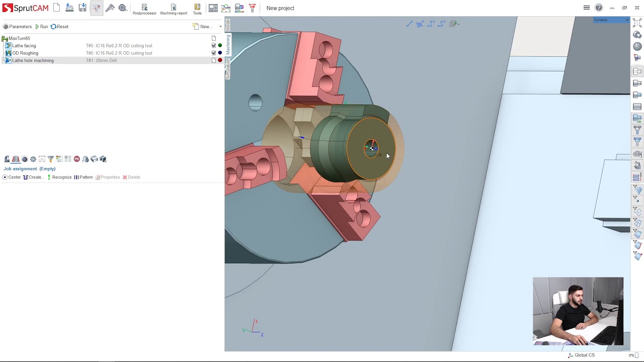This screenshot has width=644, height=362.
Task: Open the caliper measuring tool
Action: coord(110,8)
